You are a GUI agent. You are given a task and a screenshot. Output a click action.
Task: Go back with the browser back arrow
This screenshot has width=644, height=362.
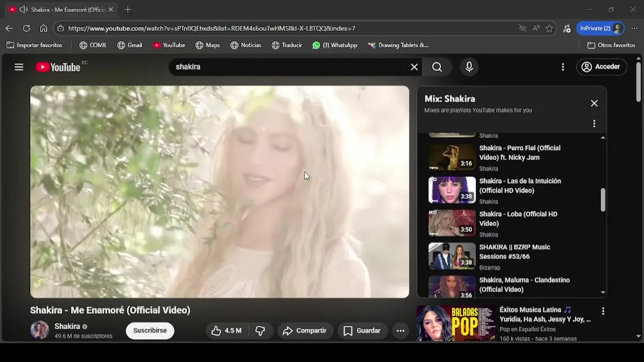click(9, 28)
